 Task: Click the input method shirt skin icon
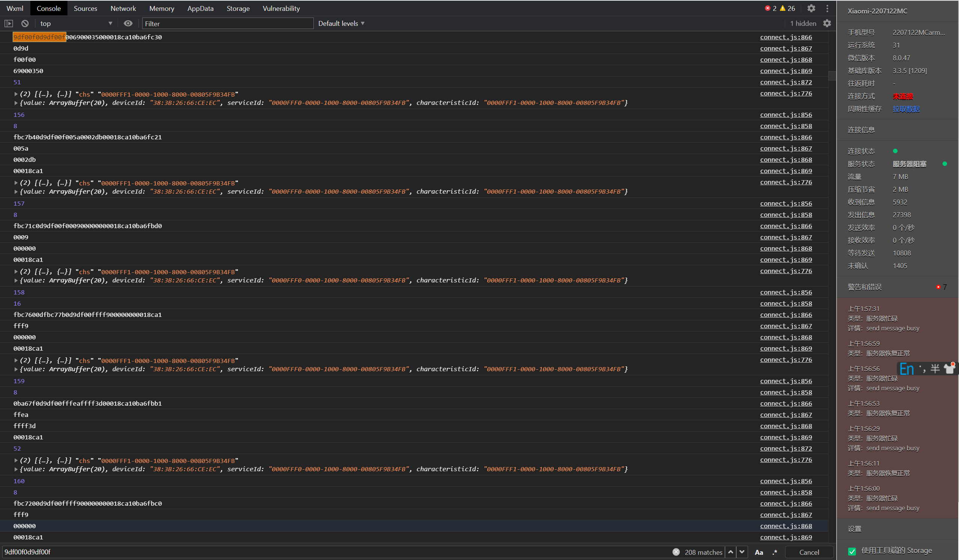950,368
